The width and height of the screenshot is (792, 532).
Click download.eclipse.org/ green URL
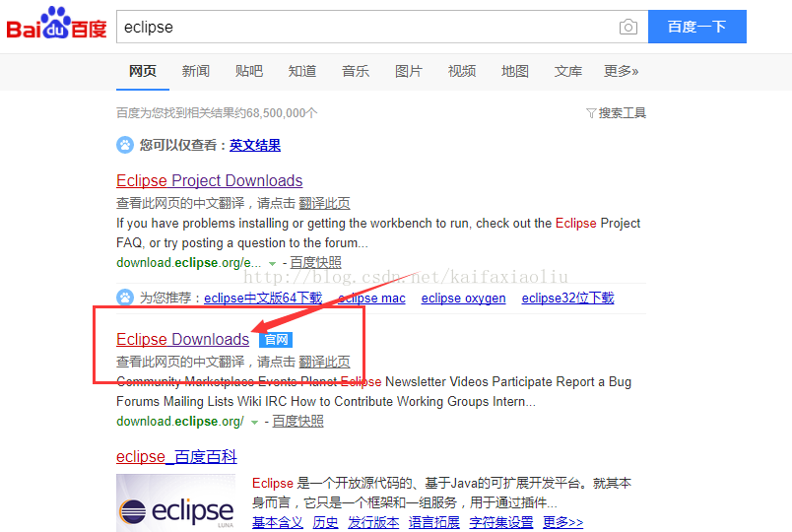(x=180, y=422)
